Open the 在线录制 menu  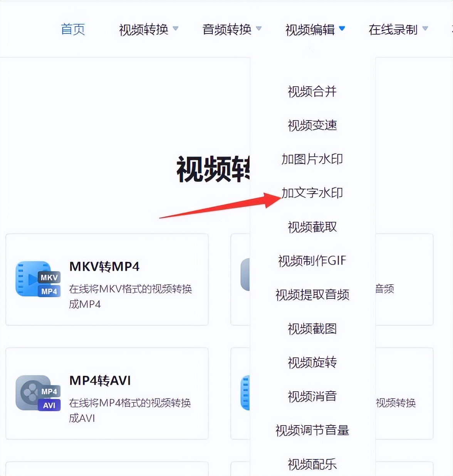tap(393, 29)
